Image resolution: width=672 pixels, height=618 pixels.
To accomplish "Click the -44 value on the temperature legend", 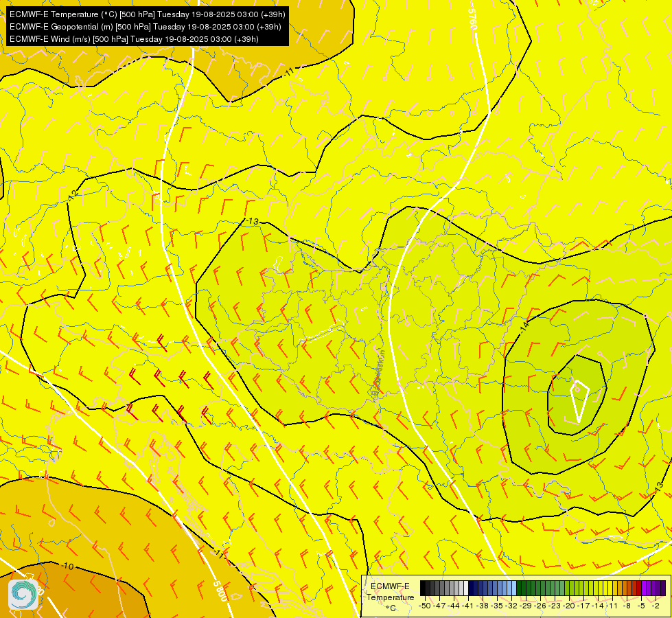I will 454,606.
